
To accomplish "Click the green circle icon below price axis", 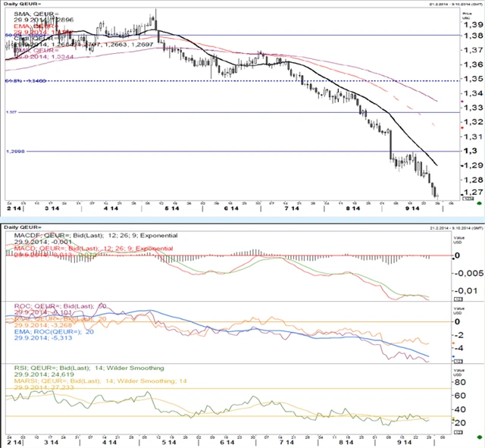I will 479,203.
